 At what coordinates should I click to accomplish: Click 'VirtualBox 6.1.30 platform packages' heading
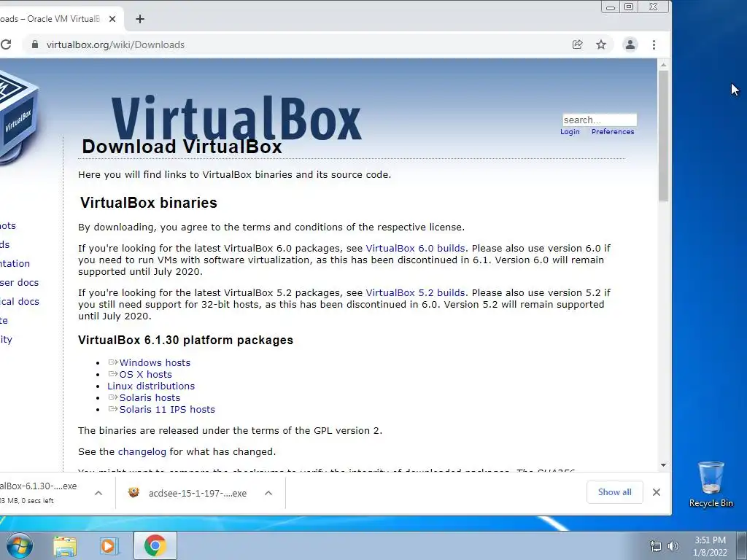coord(186,340)
